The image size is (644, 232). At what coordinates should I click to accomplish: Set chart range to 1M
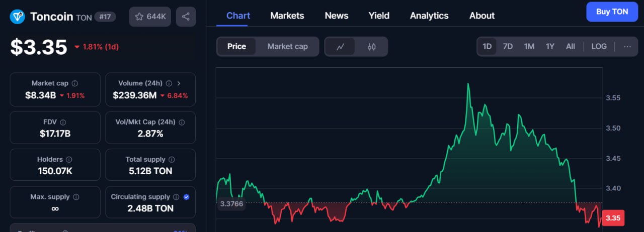point(529,46)
